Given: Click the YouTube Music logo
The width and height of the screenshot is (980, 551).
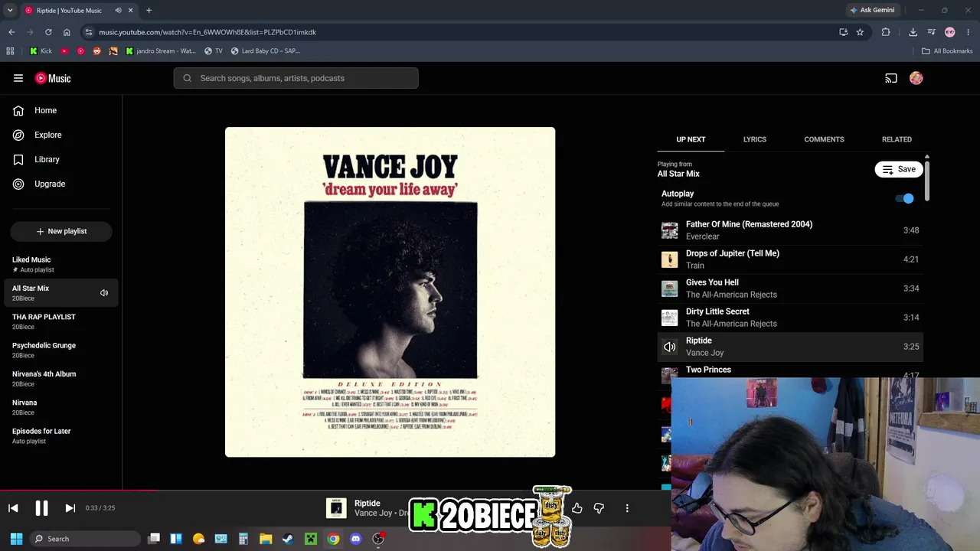Looking at the screenshot, I should point(53,78).
